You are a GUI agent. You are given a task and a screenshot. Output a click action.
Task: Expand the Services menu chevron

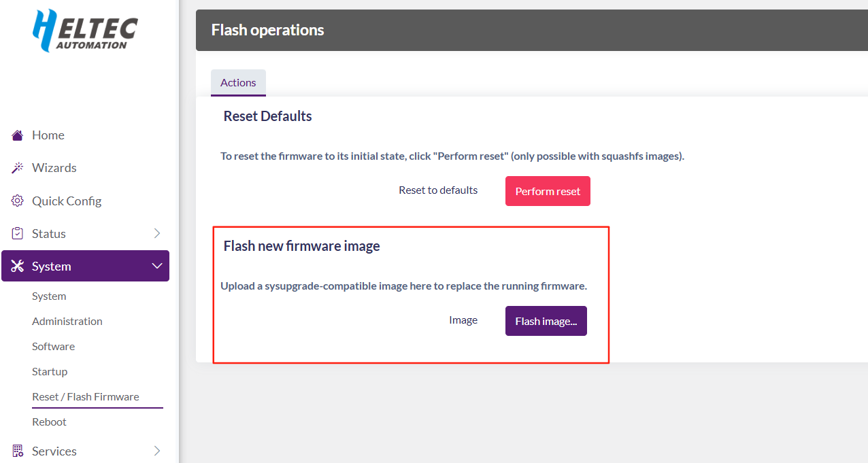157,451
